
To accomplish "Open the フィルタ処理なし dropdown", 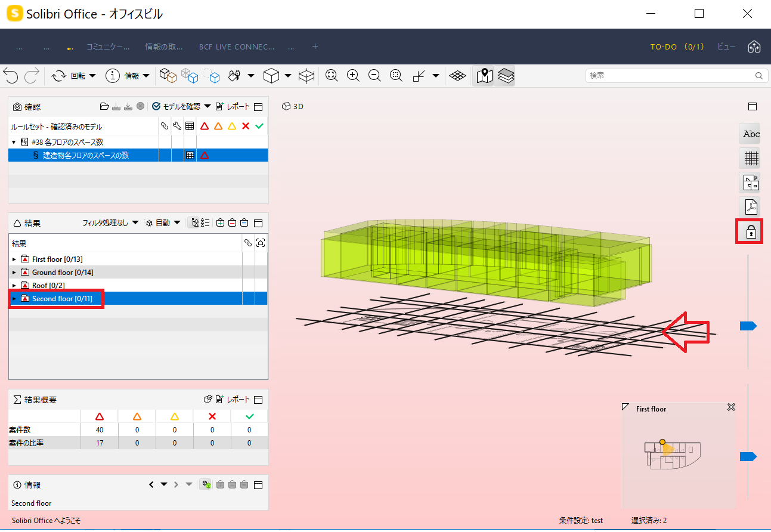I will 110,222.
